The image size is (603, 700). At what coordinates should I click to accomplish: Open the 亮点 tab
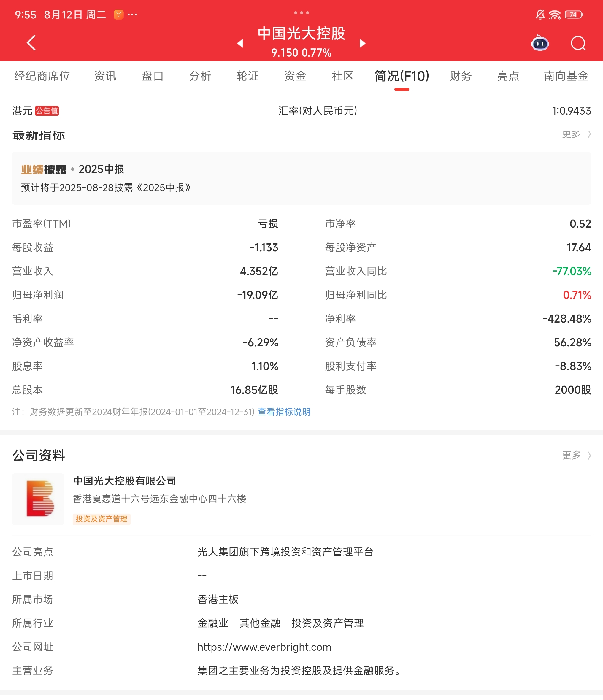[x=508, y=76]
